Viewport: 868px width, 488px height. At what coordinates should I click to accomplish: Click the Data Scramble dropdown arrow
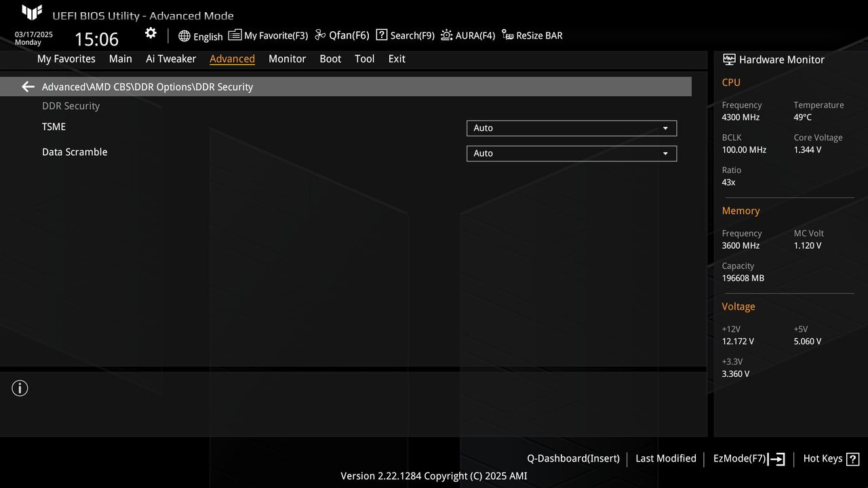point(665,154)
